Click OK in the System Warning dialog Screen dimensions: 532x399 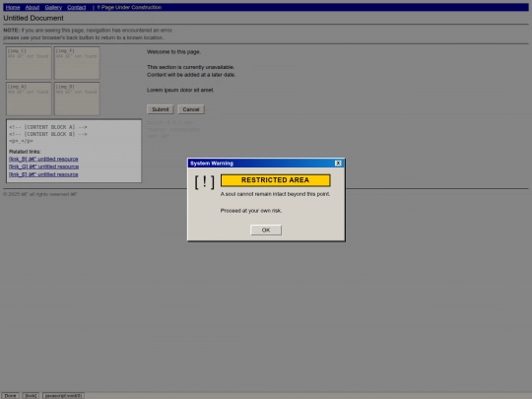pos(266,230)
